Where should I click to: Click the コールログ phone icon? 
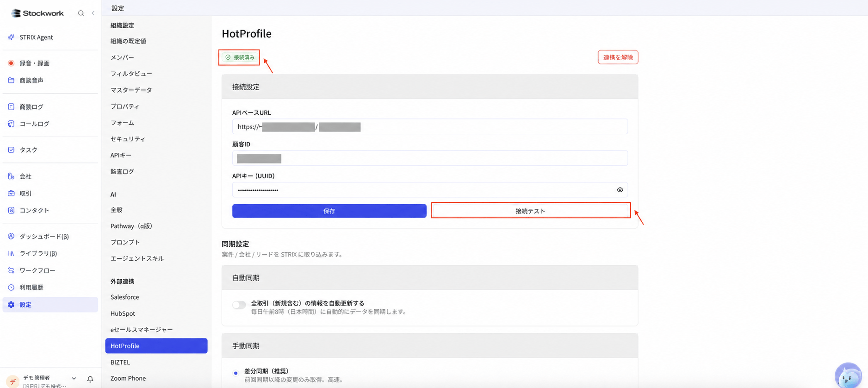coord(11,124)
